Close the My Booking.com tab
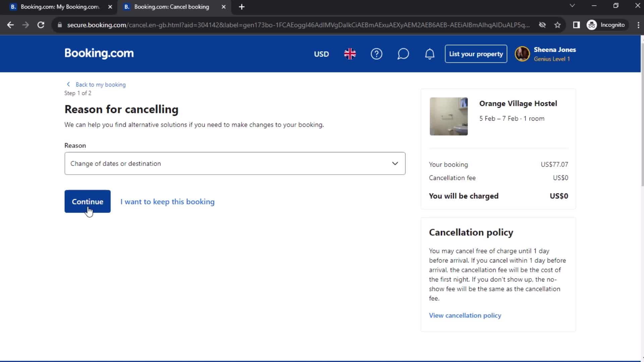644x362 pixels. (110, 7)
